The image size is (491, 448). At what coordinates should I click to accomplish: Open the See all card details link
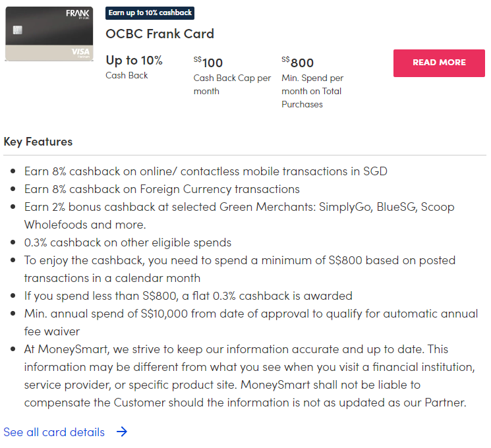click(54, 432)
